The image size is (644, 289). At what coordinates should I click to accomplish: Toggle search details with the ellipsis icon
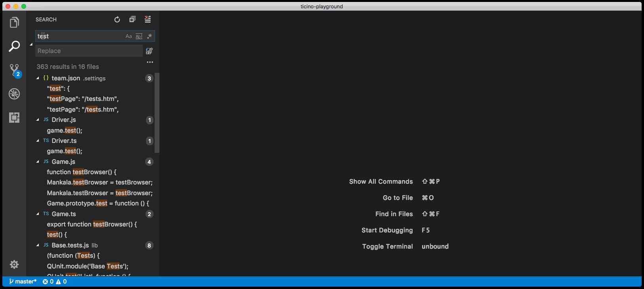(150, 62)
